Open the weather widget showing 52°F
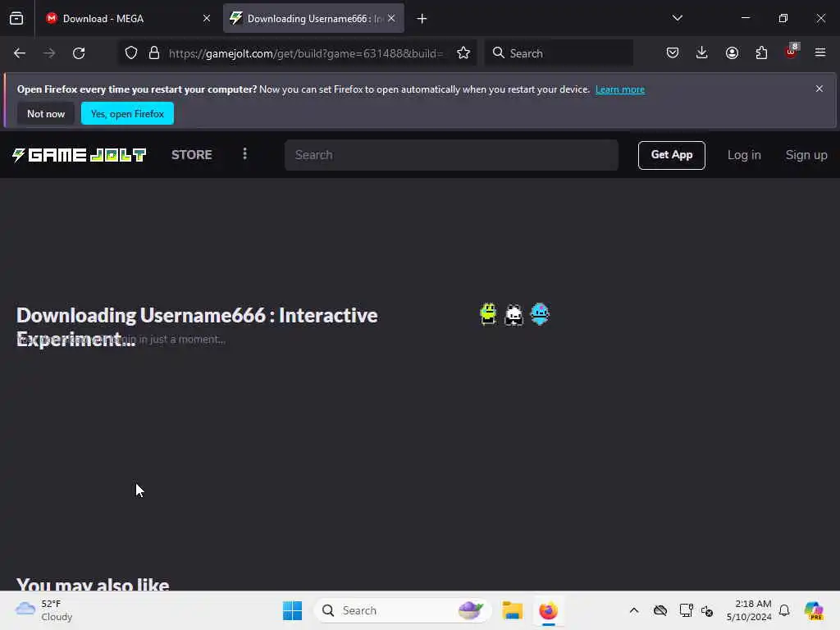This screenshot has width=840, height=630. (44, 610)
